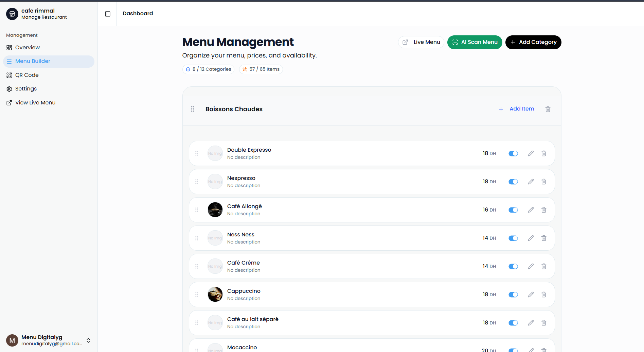Toggle Café au lait séparé availability

click(x=513, y=323)
